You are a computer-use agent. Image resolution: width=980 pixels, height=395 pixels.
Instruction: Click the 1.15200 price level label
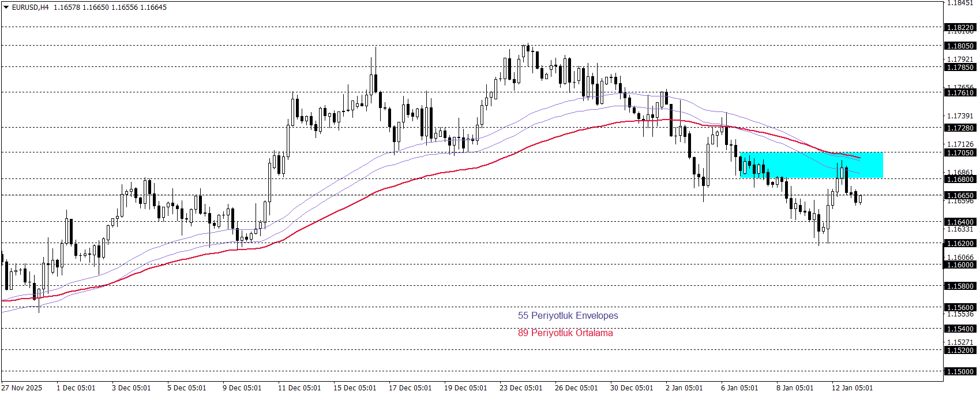(x=960, y=350)
